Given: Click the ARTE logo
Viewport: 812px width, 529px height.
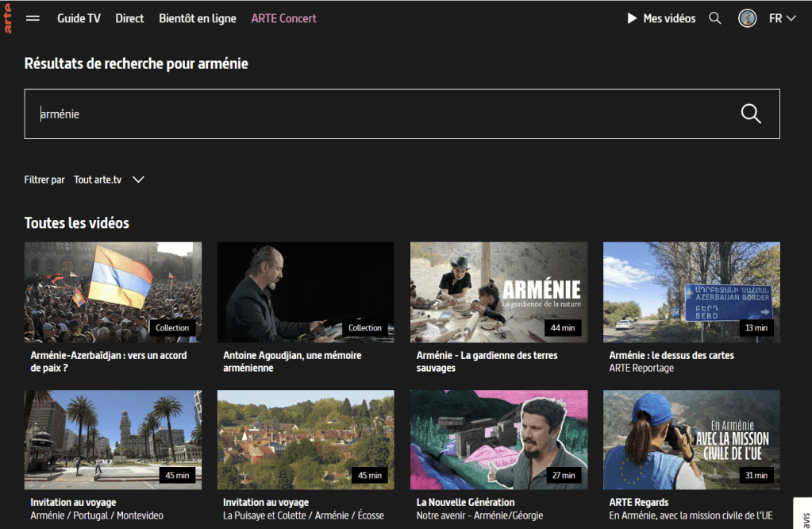Looking at the screenshot, I should [x=8, y=18].
